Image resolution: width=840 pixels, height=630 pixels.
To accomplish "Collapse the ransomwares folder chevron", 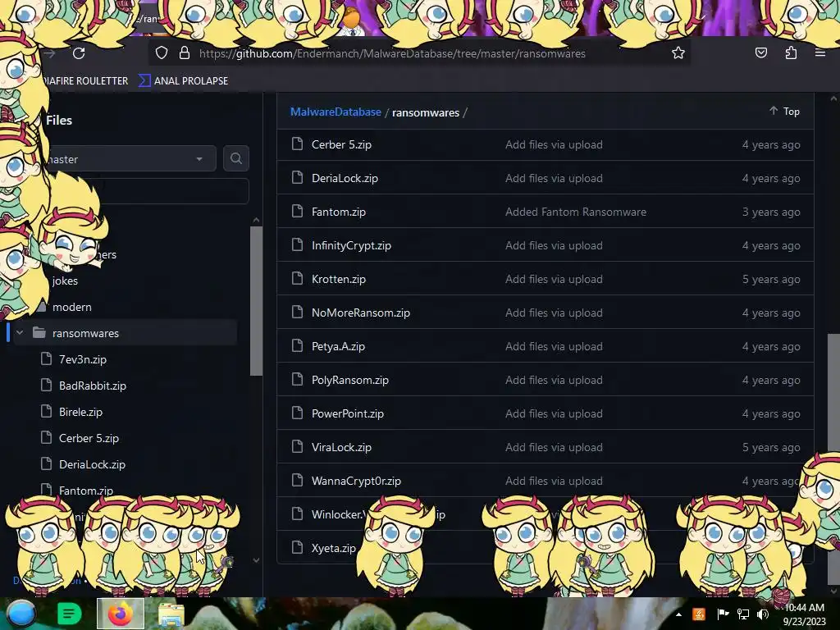I will tap(20, 333).
